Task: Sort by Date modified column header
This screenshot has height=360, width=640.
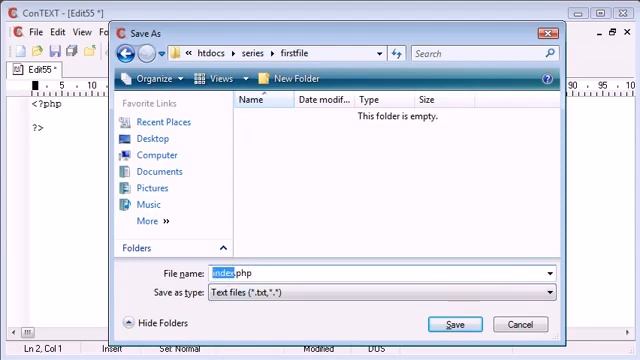Action: [x=324, y=100]
